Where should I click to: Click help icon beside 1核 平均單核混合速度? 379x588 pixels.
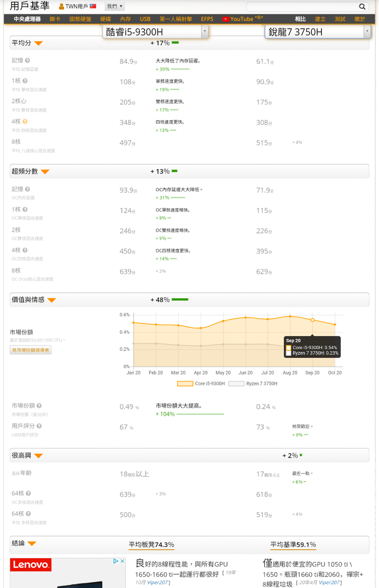coord(25,81)
